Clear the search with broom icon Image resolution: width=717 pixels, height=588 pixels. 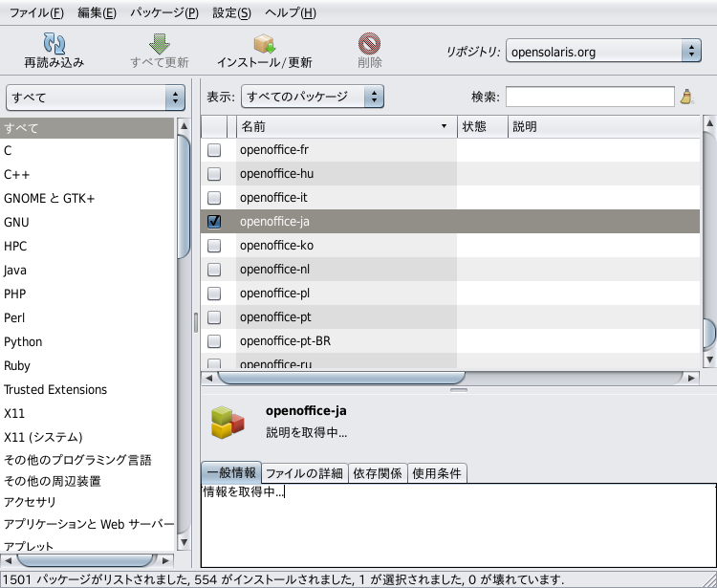686,97
